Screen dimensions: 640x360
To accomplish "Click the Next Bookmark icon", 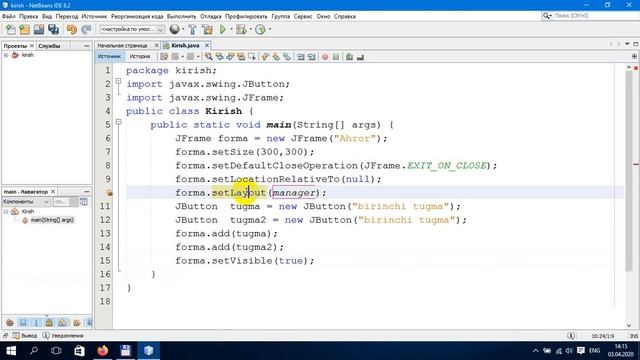I will (276, 57).
